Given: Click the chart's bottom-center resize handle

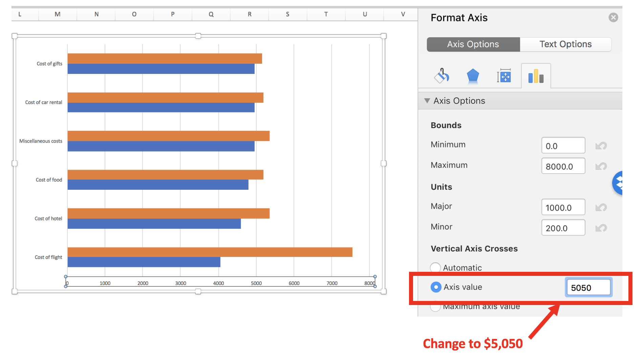Looking at the screenshot, I should (198, 291).
